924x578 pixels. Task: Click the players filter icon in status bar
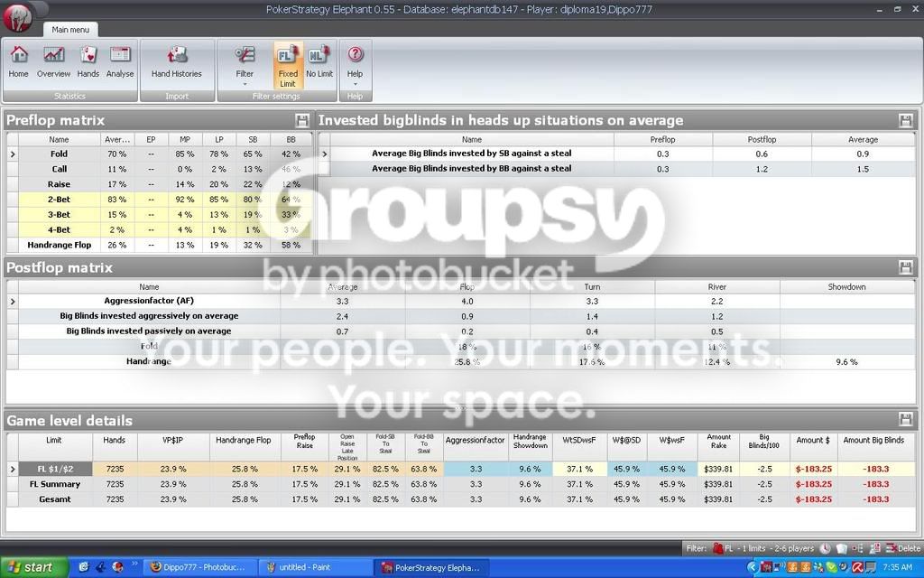pyautogui.click(x=875, y=548)
